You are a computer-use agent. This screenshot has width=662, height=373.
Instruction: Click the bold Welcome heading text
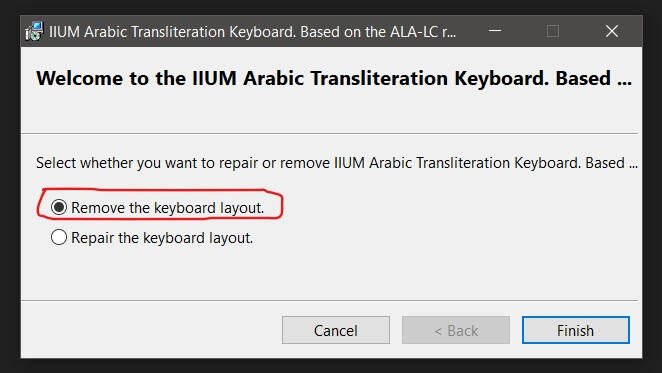point(334,79)
